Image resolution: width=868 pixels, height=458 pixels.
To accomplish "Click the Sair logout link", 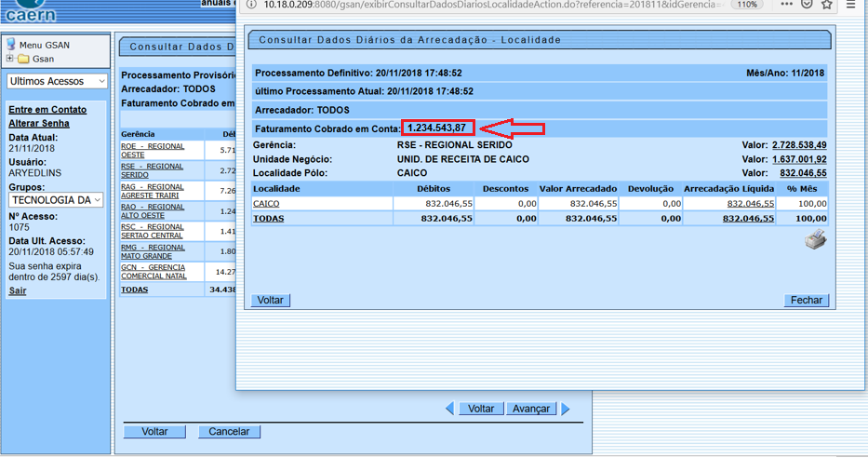I will coord(18,290).
